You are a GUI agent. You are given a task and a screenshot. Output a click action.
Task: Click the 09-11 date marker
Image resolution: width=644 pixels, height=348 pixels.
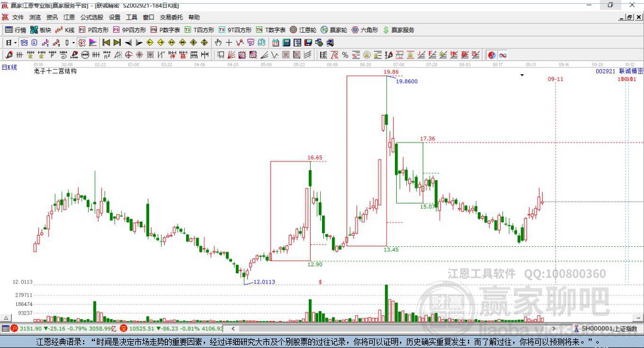click(556, 79)
